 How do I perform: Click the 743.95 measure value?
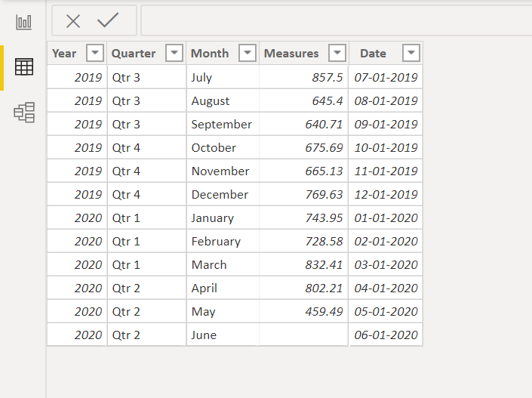324,218
